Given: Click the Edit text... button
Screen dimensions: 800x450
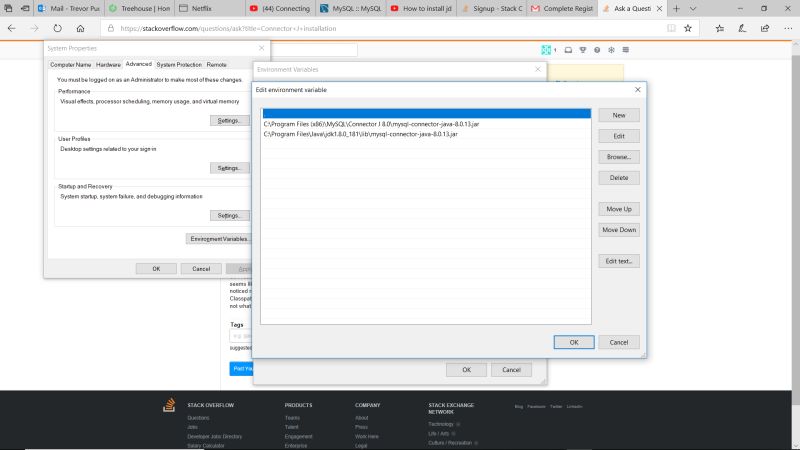Looking at the screenshot, I should 619,261.
